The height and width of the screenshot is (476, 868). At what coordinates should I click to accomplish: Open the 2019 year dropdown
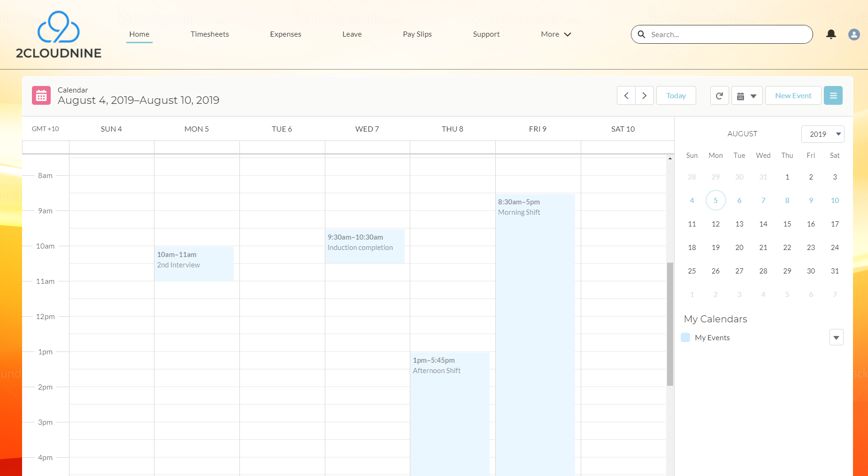point(822,134)
